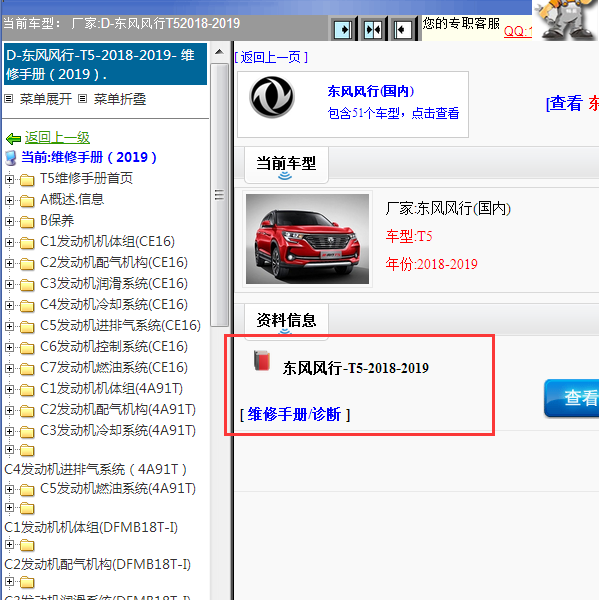Click 返回上一级 link
The width and height of the screenshot is (599, 600).
click(x=57, y=137)
